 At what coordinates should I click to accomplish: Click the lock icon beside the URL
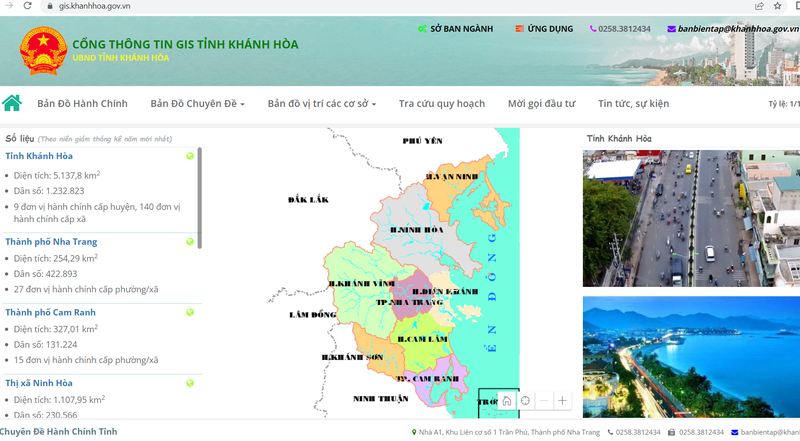49,6
